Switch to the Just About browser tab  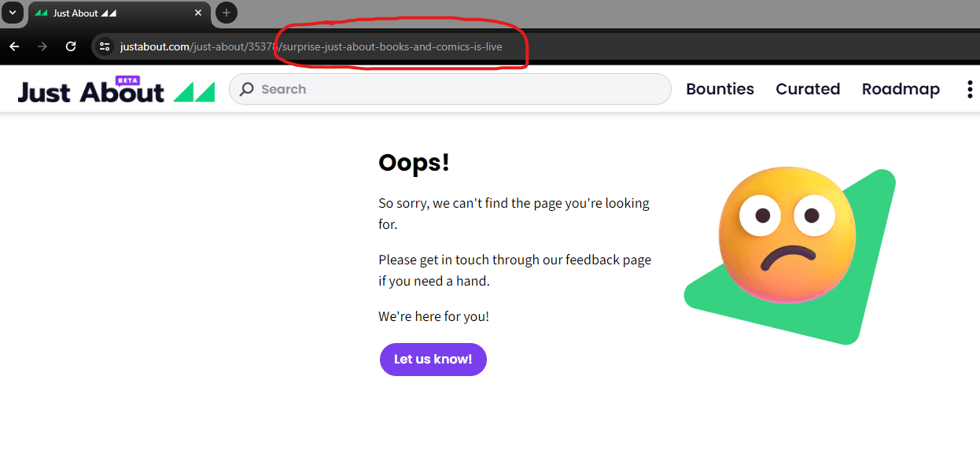pyautogui.click(x=119, y=13)
